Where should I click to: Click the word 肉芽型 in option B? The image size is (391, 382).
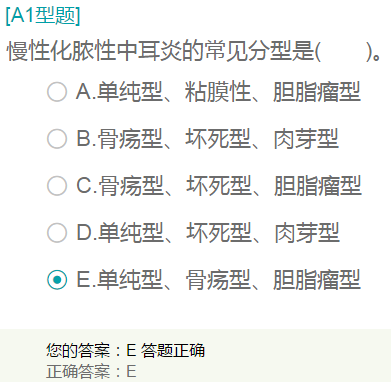click(x=306, y=139)
